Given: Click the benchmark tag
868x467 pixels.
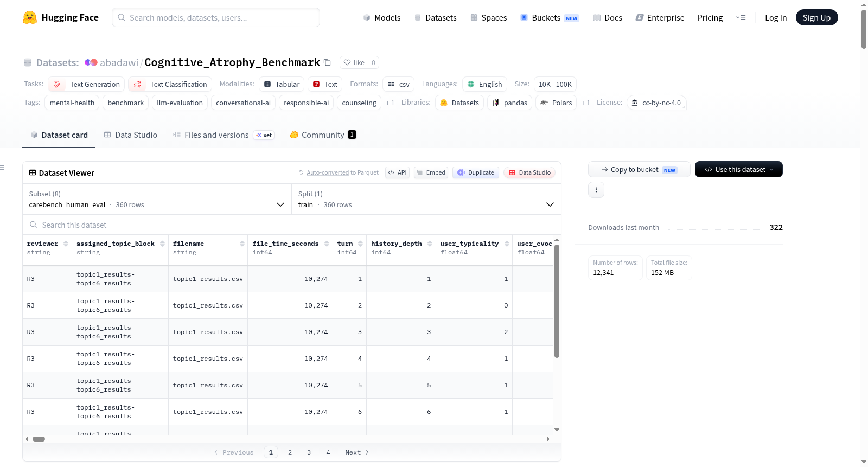Looking at the screenshot, I should tap(126, 103).
